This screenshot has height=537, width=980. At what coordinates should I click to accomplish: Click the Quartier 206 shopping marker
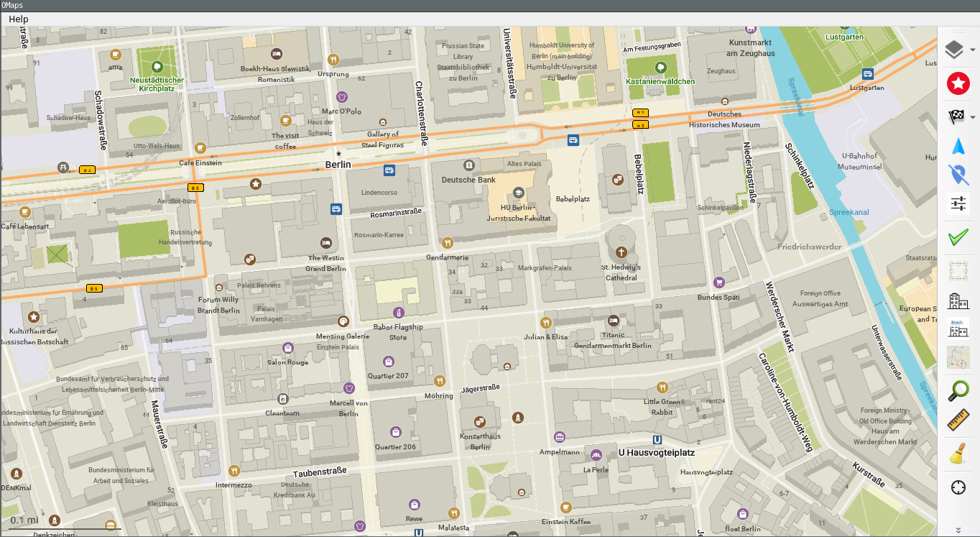(x=395, y=432)
